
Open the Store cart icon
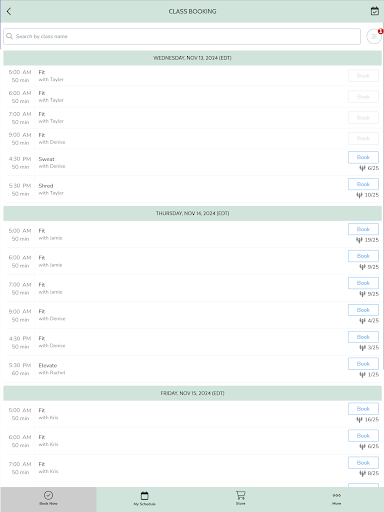[240, 498]
